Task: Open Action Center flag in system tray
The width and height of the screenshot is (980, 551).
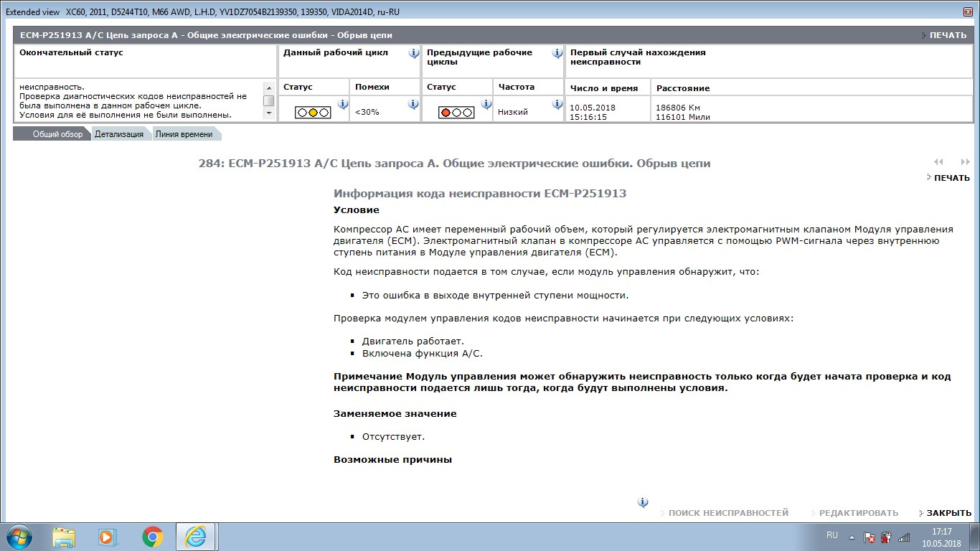Action: pos(869,537)
